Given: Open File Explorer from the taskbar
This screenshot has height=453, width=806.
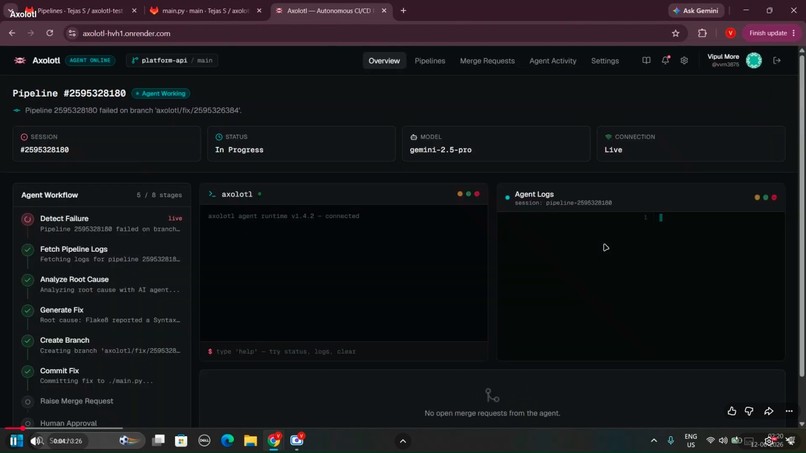Looking at the screenshot, I should (x=250, y=441).
